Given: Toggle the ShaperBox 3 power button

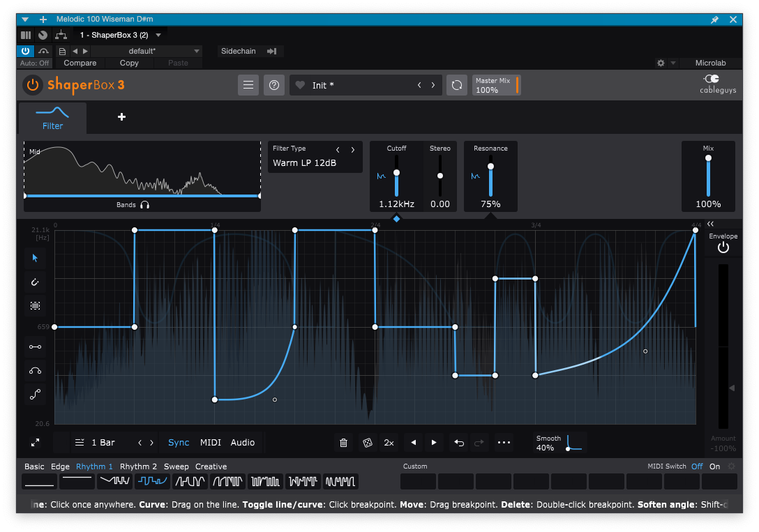Looking at the screenshot, I should (x=32, y=85).
